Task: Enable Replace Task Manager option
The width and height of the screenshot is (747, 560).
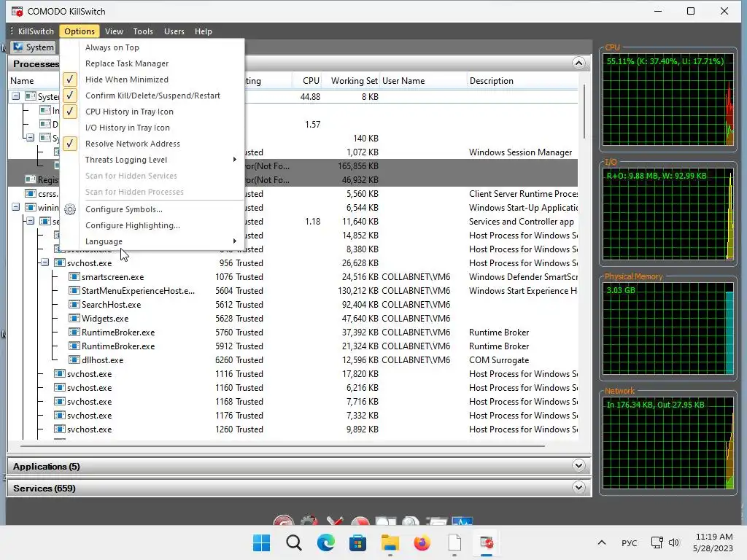Action: [127, 63]
